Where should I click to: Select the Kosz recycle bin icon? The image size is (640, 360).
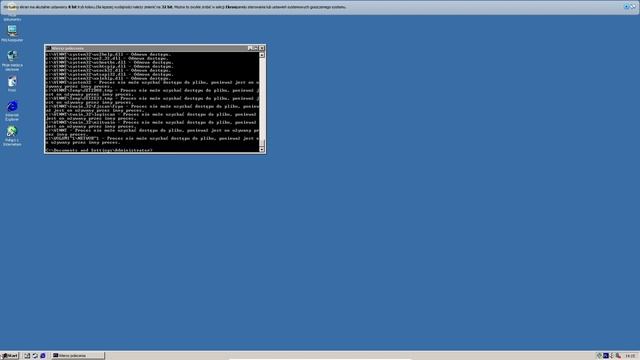[x=12, y=84]
